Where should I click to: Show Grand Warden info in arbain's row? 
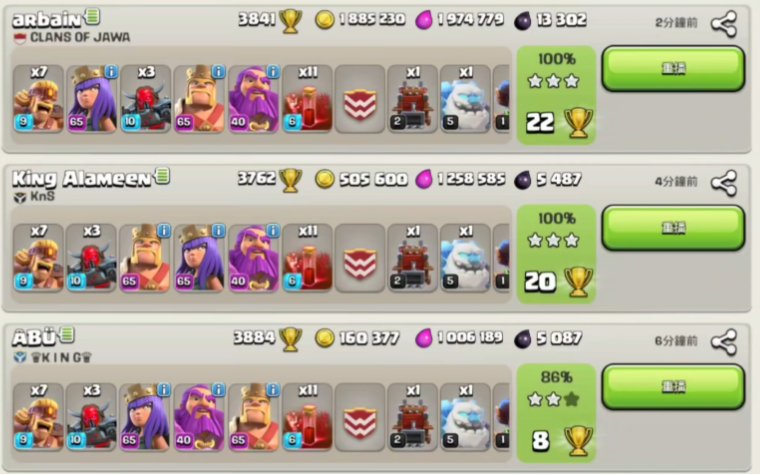(273, 71)
